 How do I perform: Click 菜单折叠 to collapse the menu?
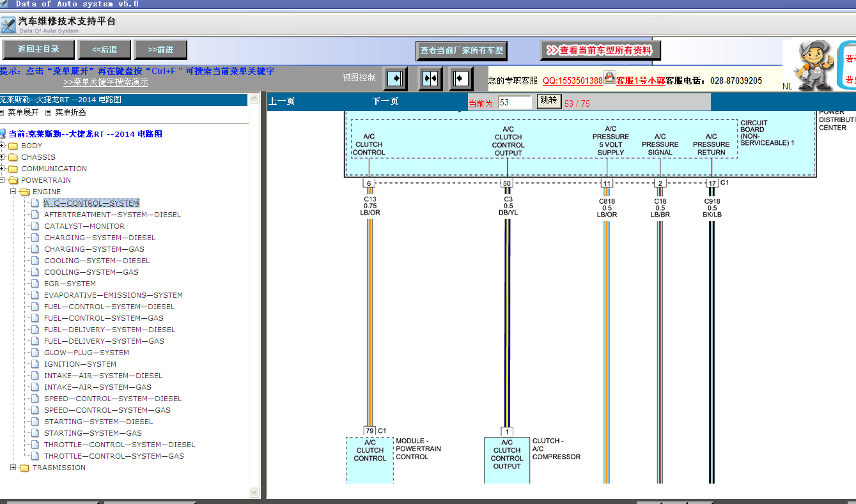pyautogui.click(x=70, y=112)
